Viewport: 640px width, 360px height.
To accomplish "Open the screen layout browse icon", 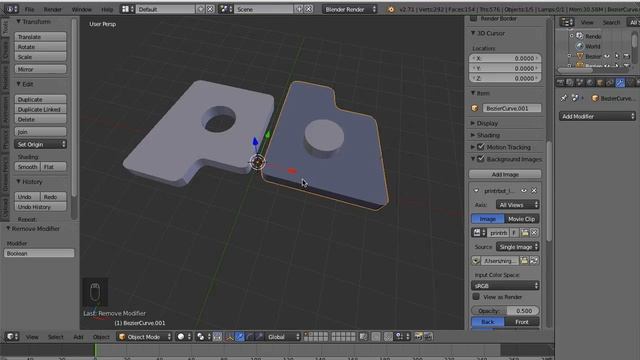I will click(127, 9).
